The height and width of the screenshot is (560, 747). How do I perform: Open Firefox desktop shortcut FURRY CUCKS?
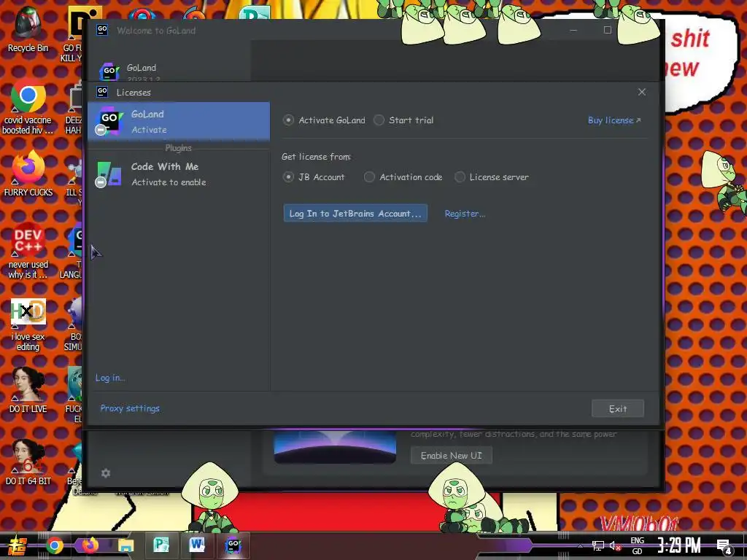click(x=28, y=174)
